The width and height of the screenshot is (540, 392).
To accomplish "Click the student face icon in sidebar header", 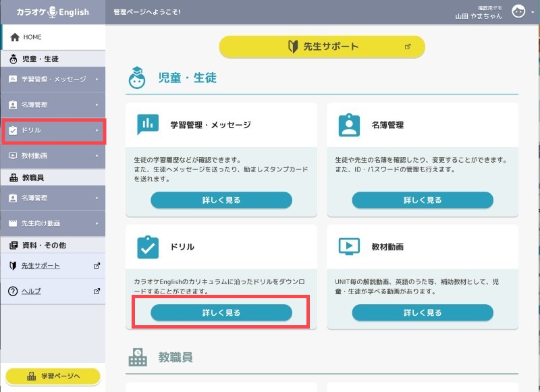I will point(13,59).
